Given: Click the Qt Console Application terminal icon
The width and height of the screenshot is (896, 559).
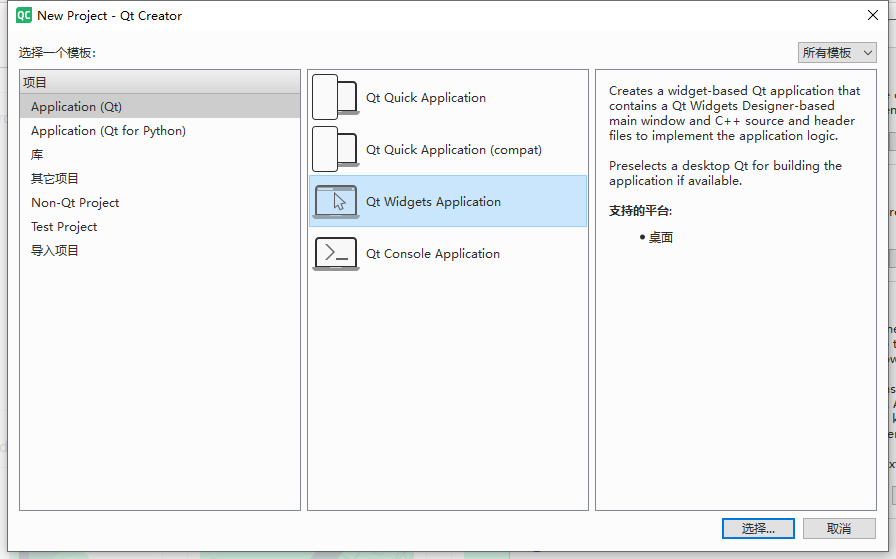Looking at the screenshot, I should click(x=336, y=253).
